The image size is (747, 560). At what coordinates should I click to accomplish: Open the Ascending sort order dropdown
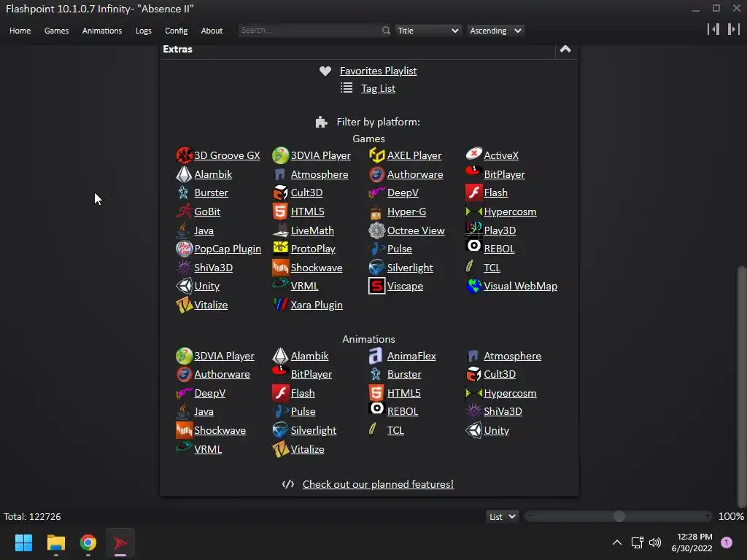pyautogui.click(x=495, y=31)
